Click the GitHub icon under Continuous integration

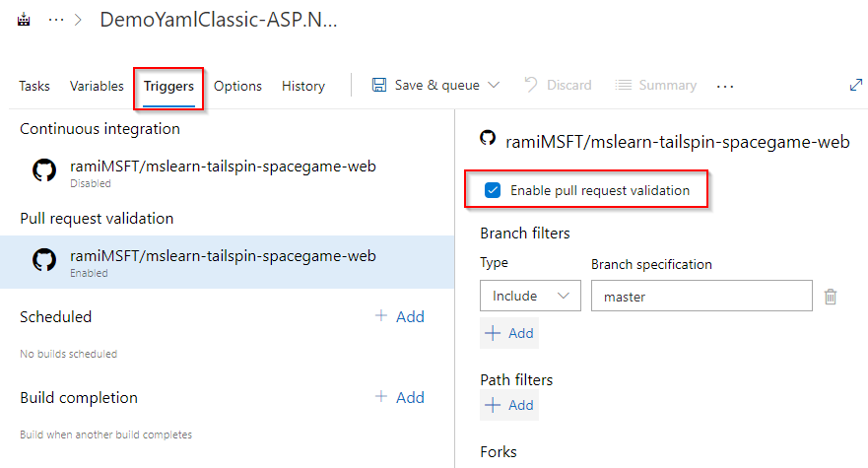pos(44,170)
